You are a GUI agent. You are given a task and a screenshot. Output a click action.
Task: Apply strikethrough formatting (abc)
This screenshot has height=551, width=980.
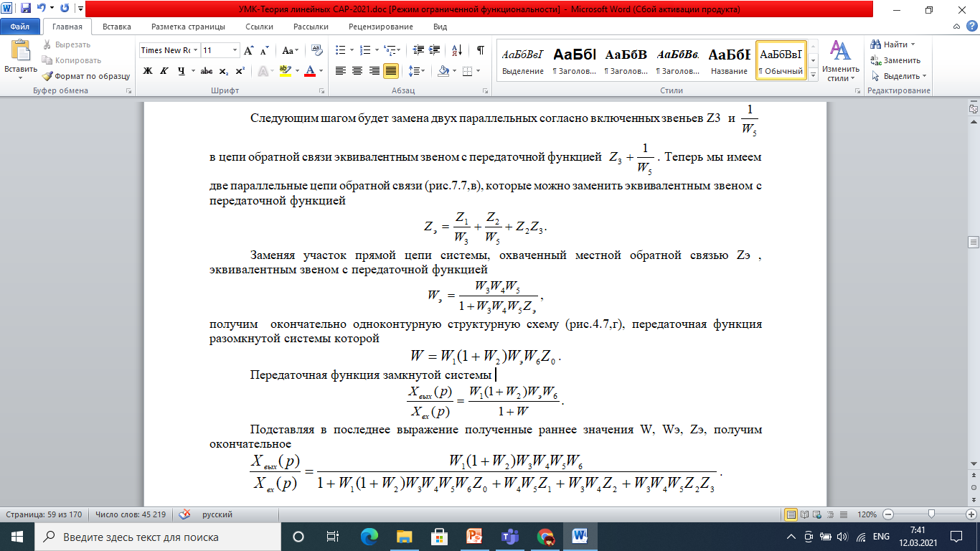pyautogui.click(x=206, y=71)
